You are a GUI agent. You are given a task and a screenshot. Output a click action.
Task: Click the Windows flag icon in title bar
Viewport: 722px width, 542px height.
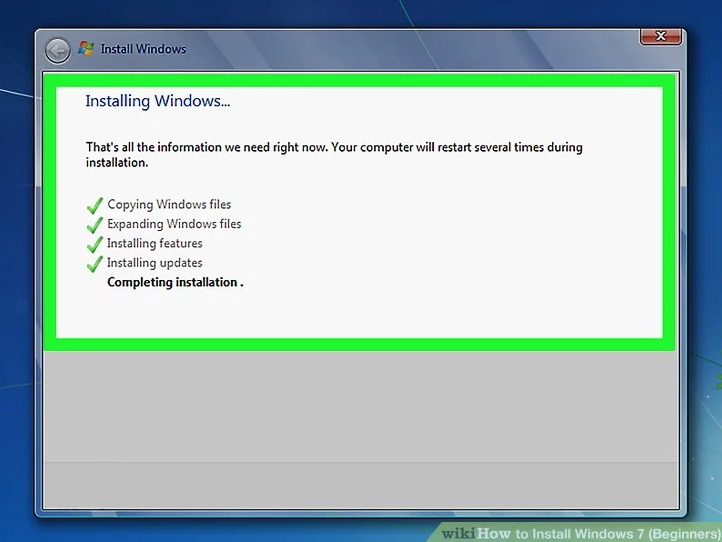pyautogui.click(x=87, y=48)
